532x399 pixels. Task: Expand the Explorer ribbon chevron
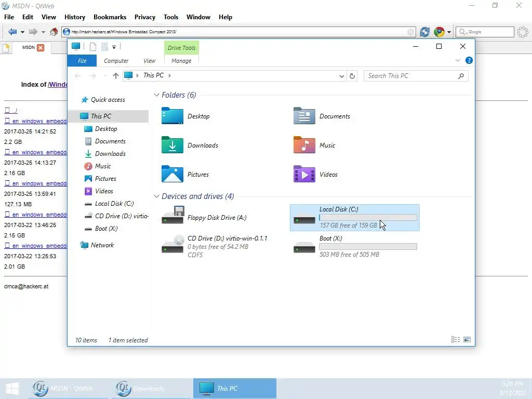tap(457, 60)
